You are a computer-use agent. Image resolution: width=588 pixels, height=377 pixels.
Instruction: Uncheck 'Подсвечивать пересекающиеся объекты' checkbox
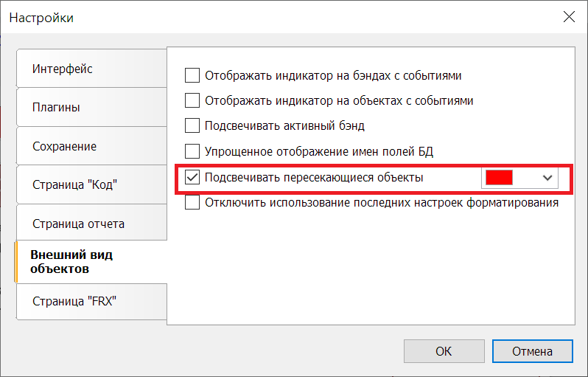[x=192, y=177]
